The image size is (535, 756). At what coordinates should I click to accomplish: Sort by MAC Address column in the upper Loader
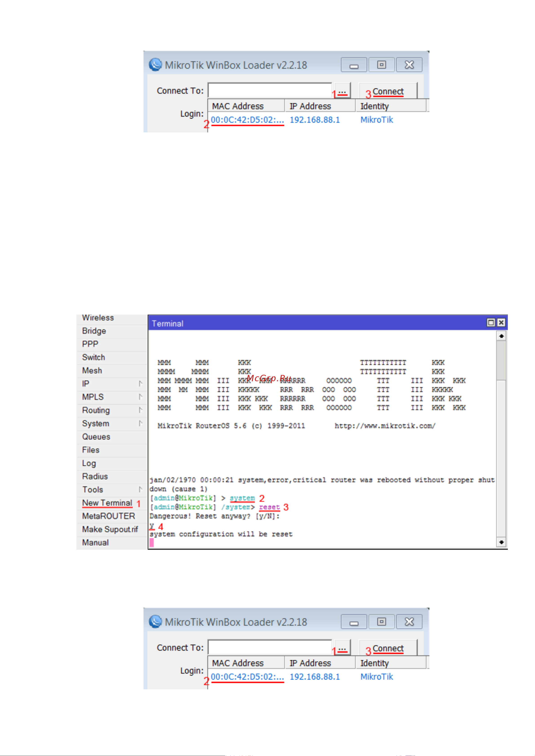246,106
